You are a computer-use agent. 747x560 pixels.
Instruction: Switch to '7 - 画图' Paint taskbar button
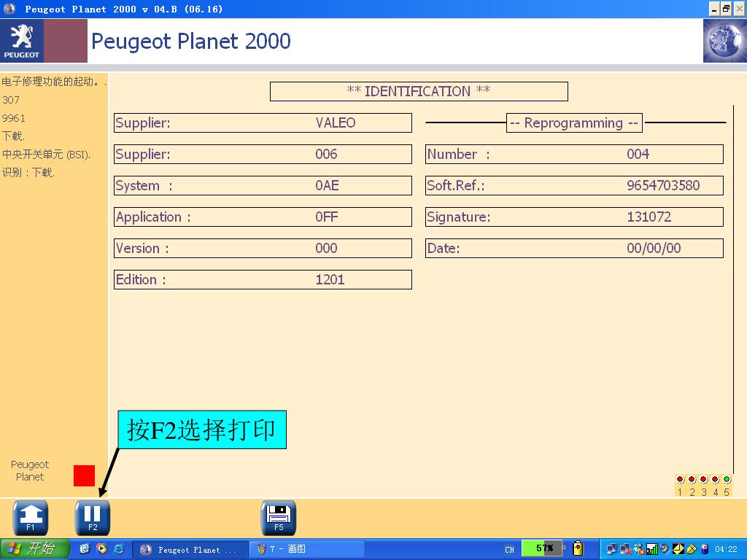307,550
